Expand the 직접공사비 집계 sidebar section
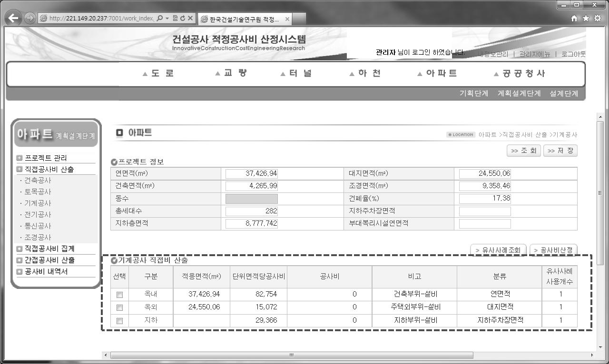The height and width of the screenshot is (364, 609). tap(20, 249)
